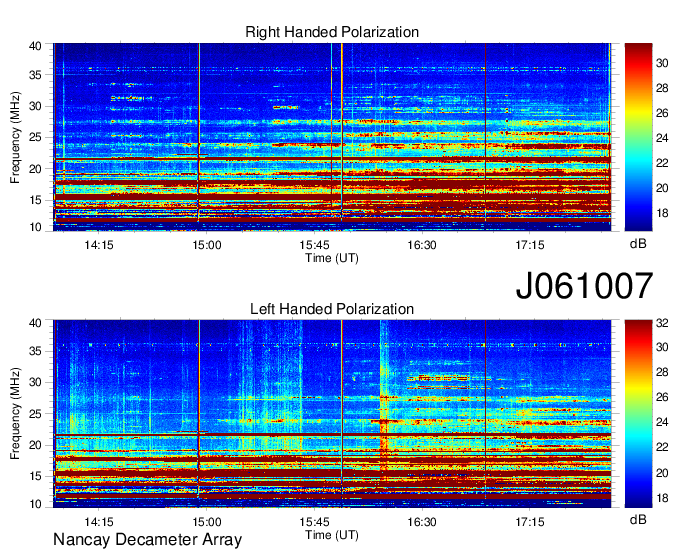The image size is (680, 552).
Task: Click the 26 dB value on lower color bar
Action: 662,397
